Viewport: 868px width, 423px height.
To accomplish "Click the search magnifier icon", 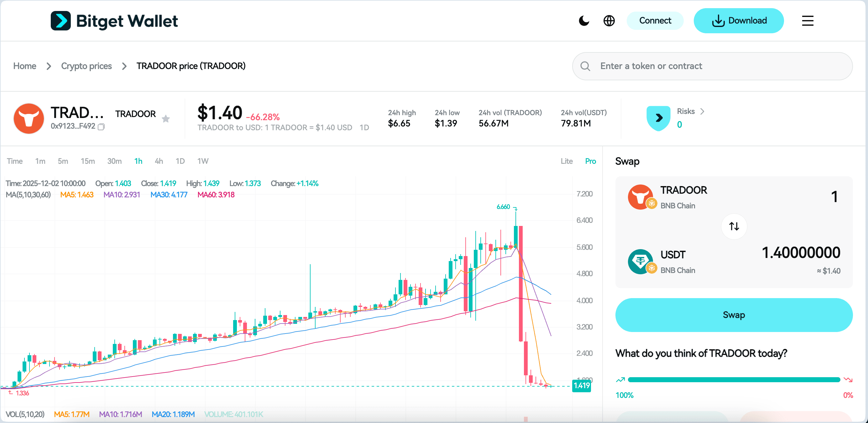I will pyautogui.click(x=585, y=66).
